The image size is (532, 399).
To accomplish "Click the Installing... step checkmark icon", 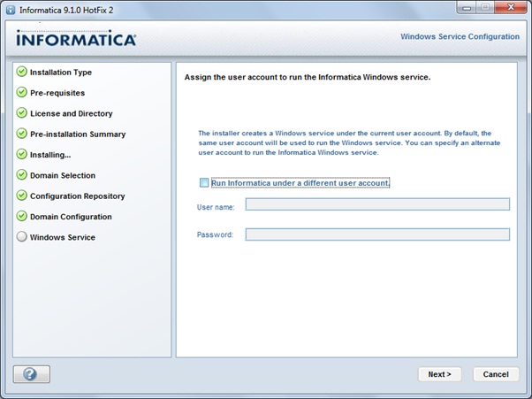I will click(x=22, y=154).
